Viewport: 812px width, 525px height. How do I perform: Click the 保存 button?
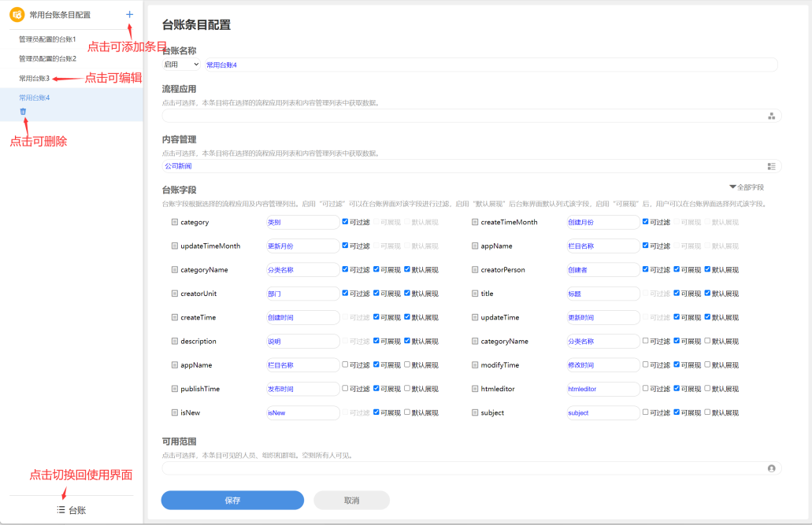232,501
